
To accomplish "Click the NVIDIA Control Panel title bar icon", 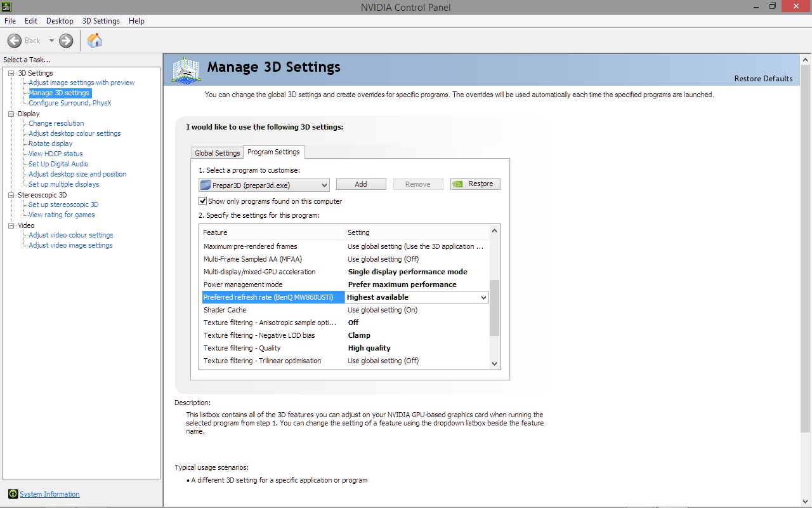I will click(6, 6).
